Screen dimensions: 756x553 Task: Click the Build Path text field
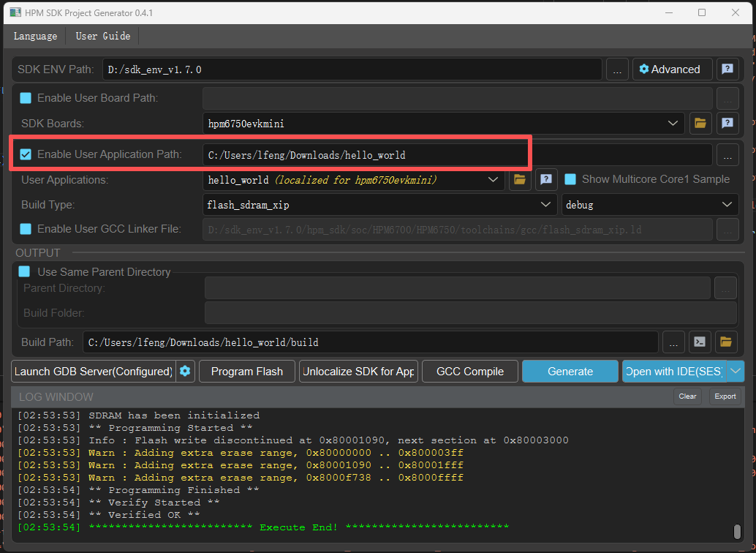370,342
